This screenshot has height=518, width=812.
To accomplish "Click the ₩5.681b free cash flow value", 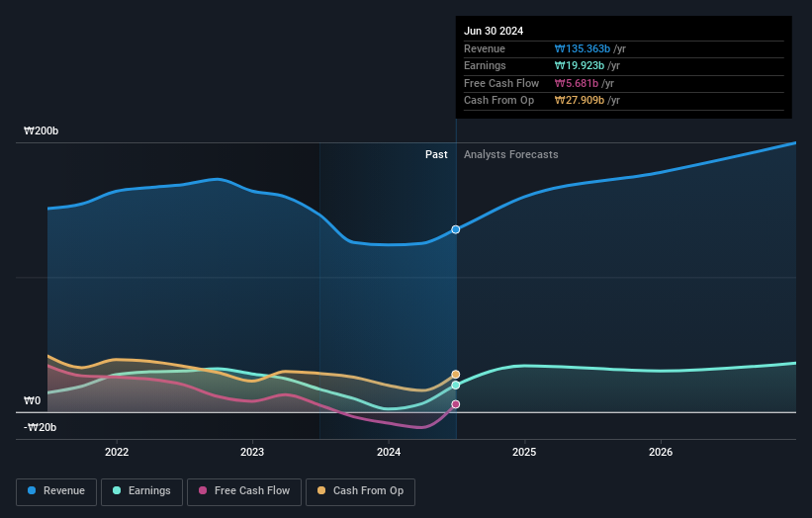I will click(x=577, y=83).
